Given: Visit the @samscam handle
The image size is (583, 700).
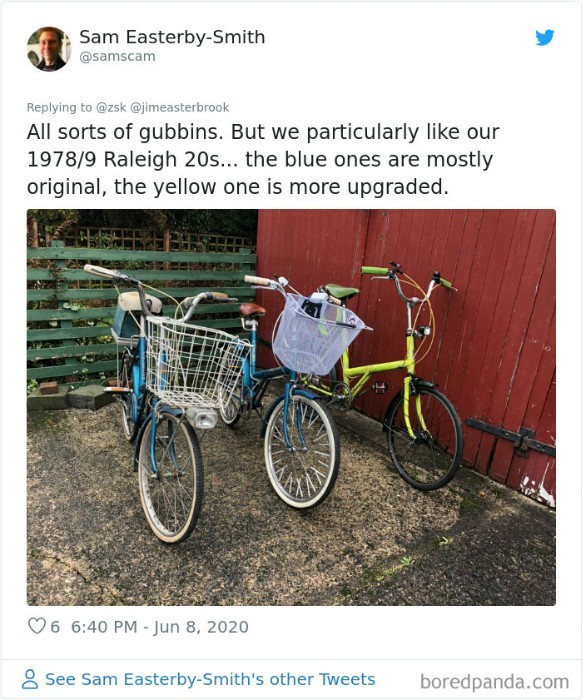Looking at the screenshot, I should (117, 57).
